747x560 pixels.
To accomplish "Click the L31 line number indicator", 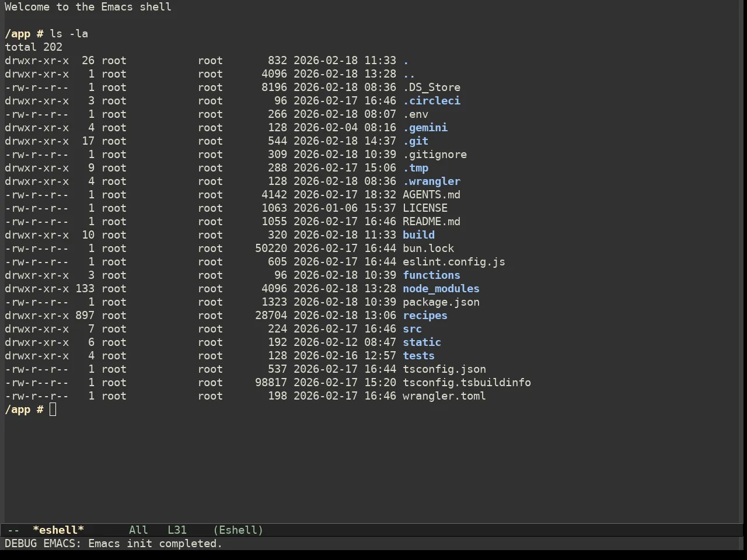I will tap(177, 530).
